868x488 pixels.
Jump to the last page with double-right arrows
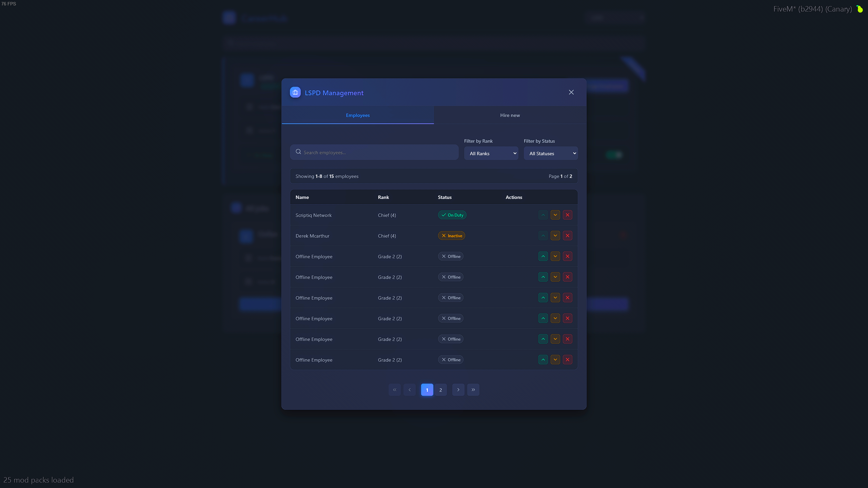click(473, 390)
